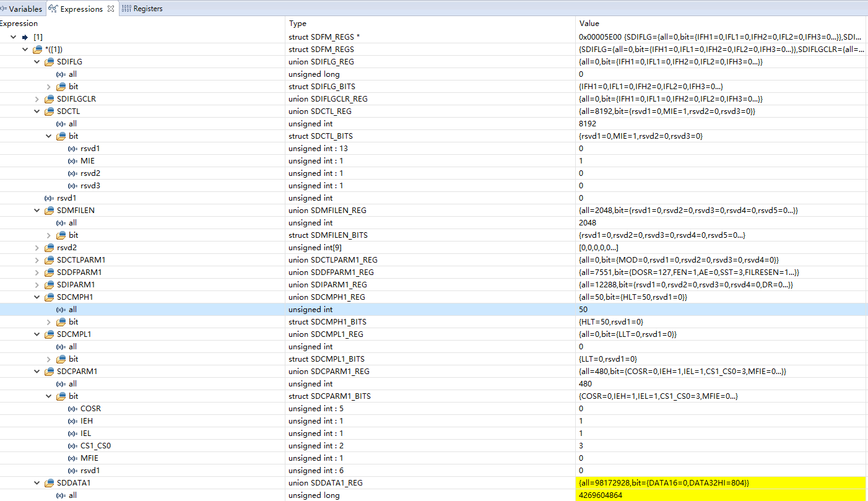Click the variable icon beside CS1_CS0
Image resolution: width=868 pixels, height=501 pixels.
coord(72,446)
